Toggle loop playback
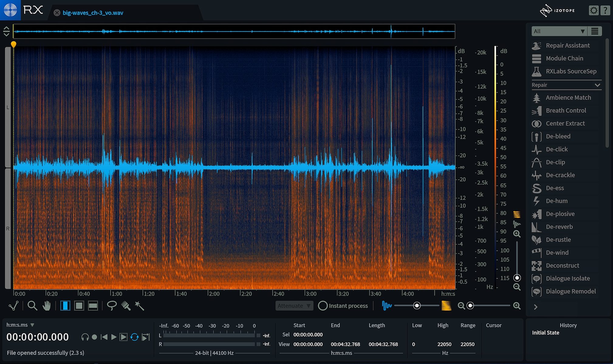The image size is (613, 364). coord(135,337)
